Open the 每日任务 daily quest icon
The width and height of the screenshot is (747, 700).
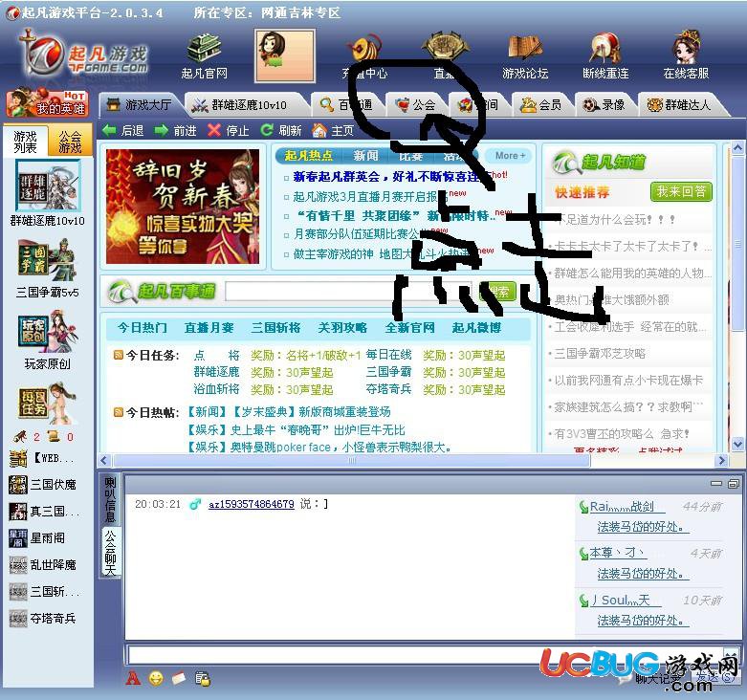pyautogui.click(x=47, y=403)
